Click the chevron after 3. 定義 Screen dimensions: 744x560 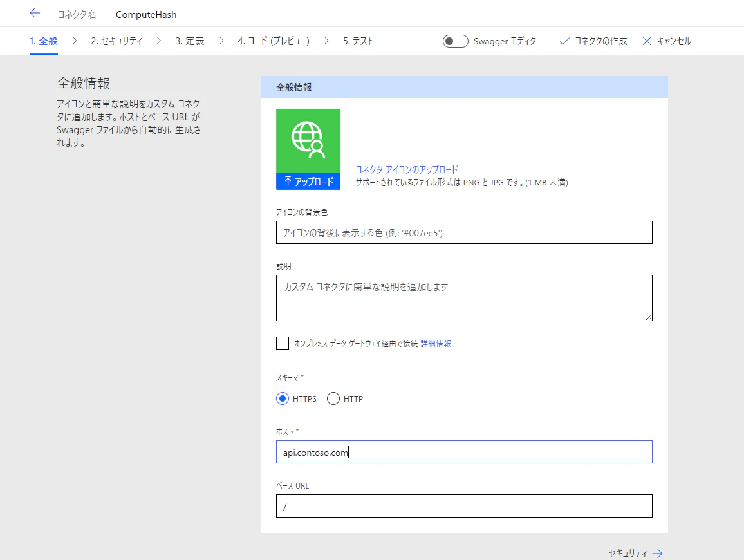pyautogui.click(x=221, y=41)
